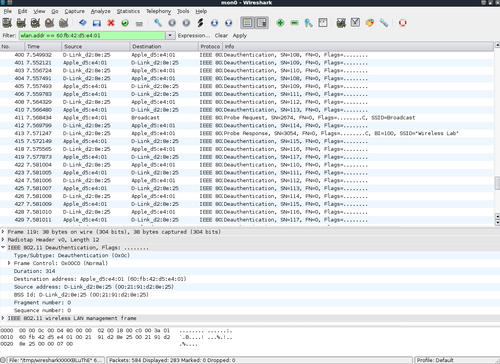The width and height of the screenshot is (500, 364).
Task: Reload the capture file icon
Action: tap(125, 23)
